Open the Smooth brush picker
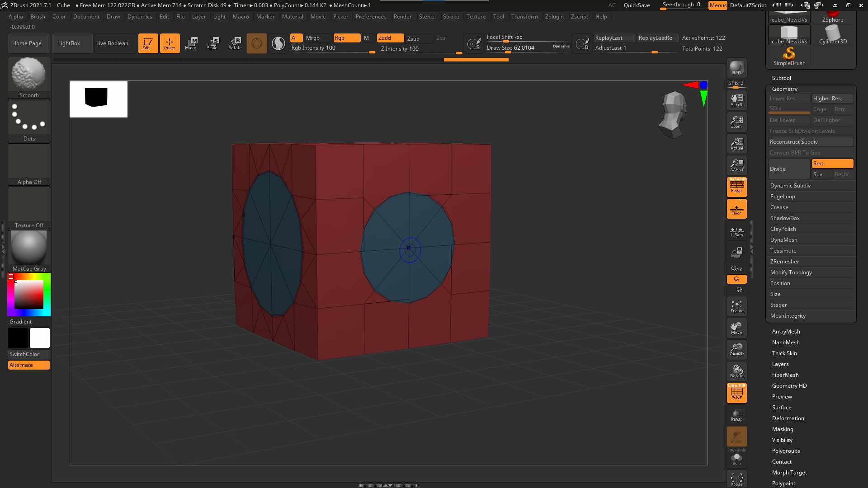The width and height of the screenshot is (868, 488). click(x=29, y=77)
